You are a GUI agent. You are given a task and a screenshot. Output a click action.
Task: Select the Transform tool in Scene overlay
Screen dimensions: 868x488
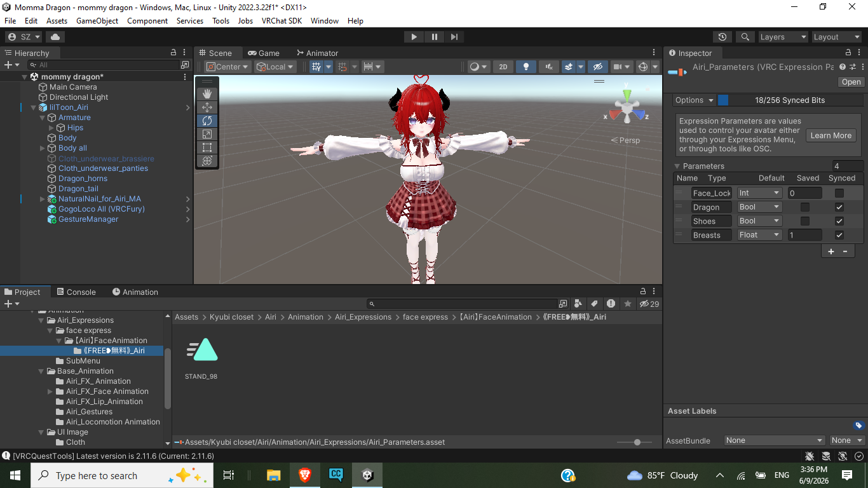[x=207, y=161]
